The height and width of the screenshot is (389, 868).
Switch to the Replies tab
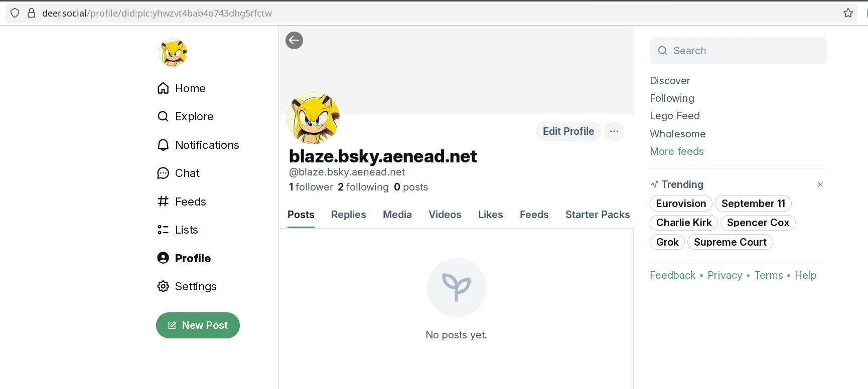point(348,215)
